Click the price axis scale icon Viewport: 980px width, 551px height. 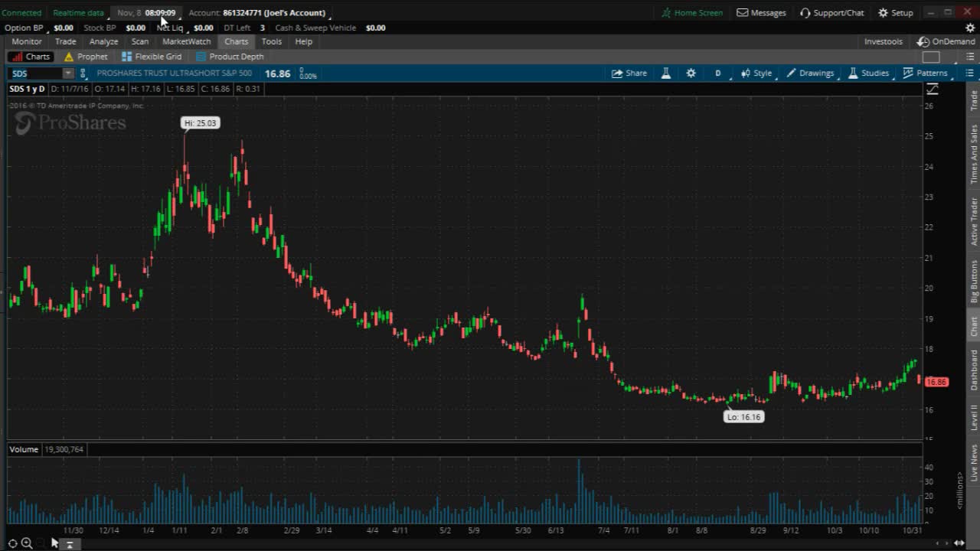pyautogui.click(x=932, y=90)
